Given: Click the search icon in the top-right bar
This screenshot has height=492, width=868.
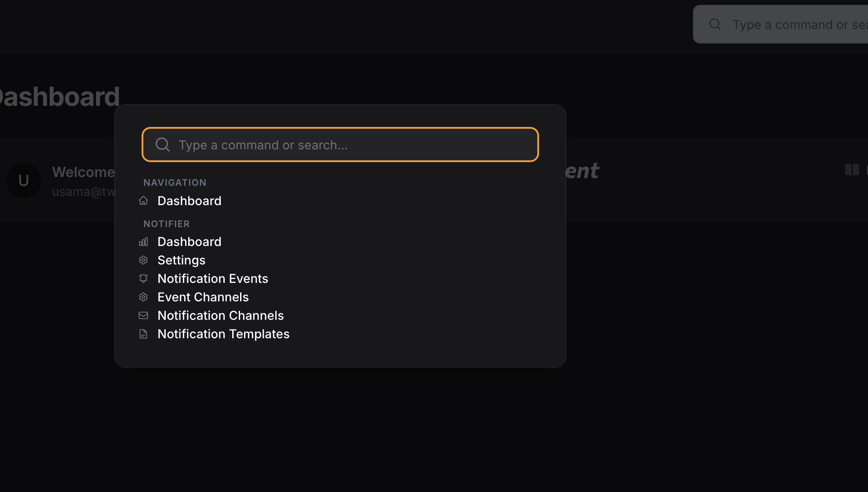Looking at the screenshot, I should (714, 24).
